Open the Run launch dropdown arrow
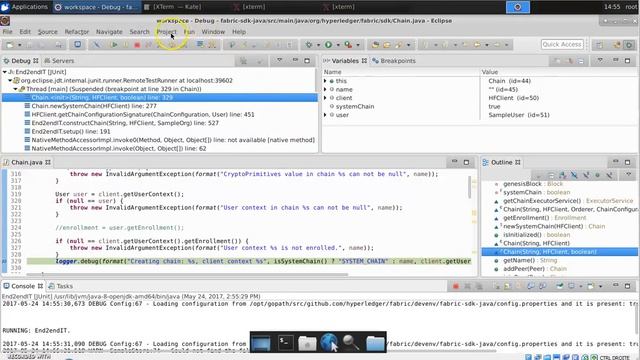Screen dimensions: 640x360 click(x=338, y=45)
